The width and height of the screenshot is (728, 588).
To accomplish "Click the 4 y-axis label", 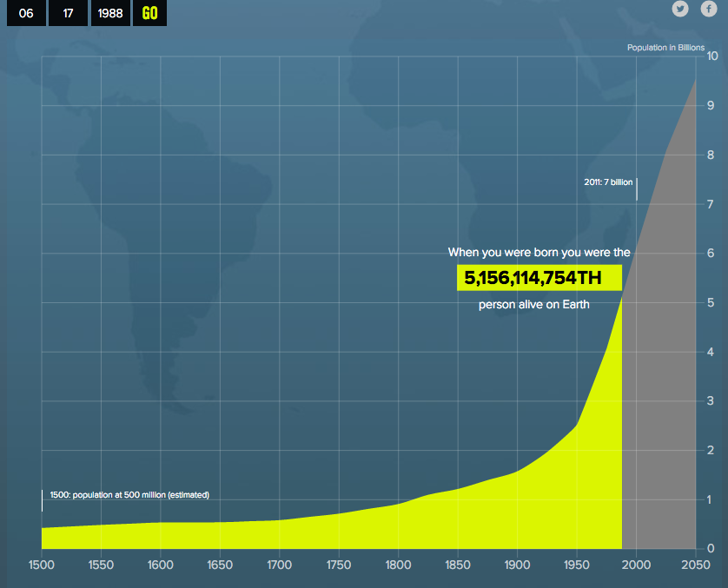I will pos(711,352).
